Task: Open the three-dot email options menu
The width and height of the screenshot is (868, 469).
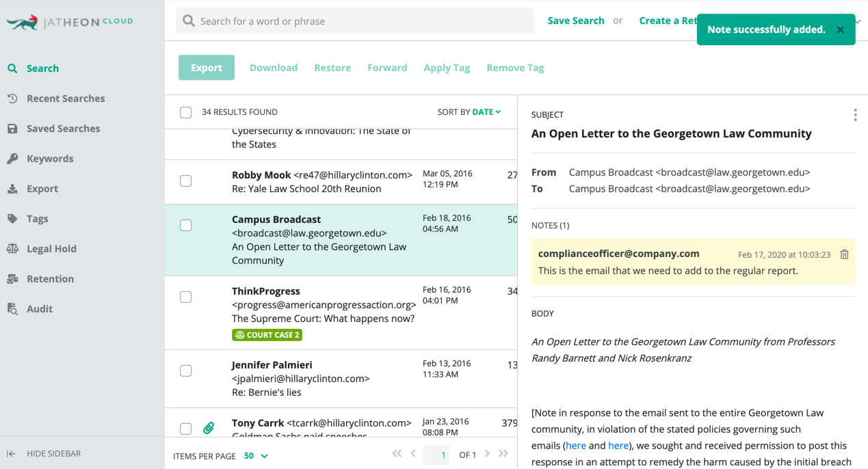Action: [x=855, y=115]
